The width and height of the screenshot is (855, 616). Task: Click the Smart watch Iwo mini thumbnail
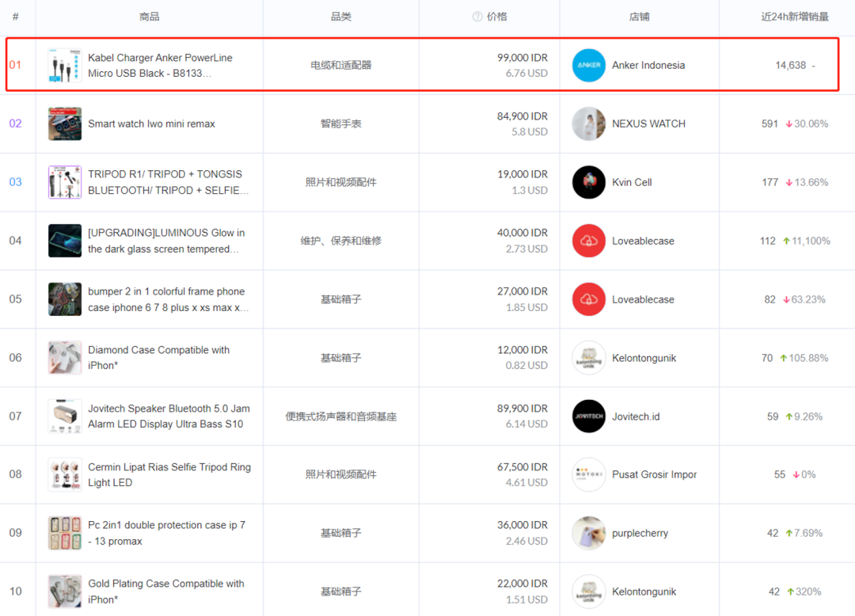[65, 124]
